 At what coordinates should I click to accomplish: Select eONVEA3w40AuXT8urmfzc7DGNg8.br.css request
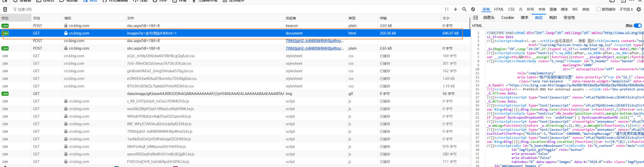pos(235,79)
